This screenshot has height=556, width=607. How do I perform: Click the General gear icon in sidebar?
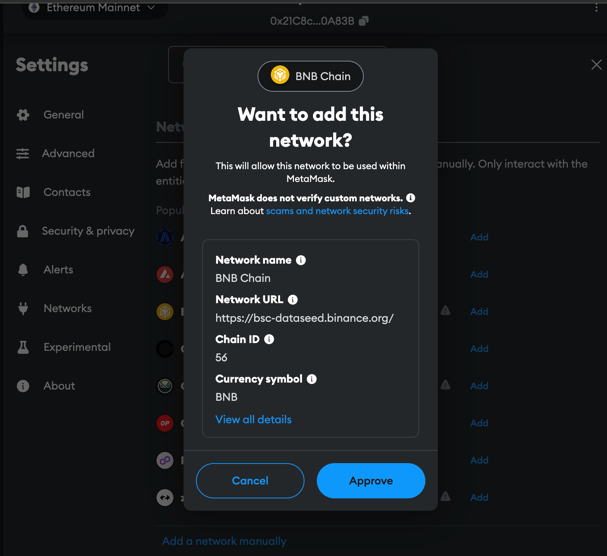coord(23,115)
